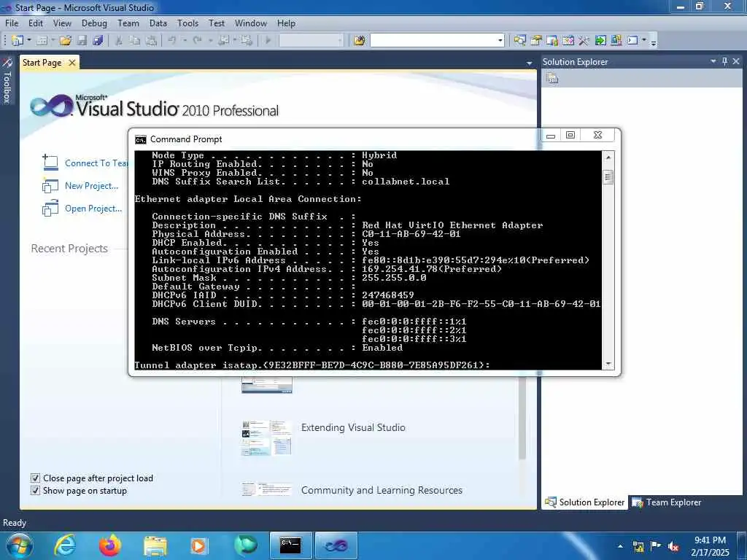The height and width of the screenshot is (560, 747).
Task: Click Command Prompt scroll up arrow
Action: [608, 157]
